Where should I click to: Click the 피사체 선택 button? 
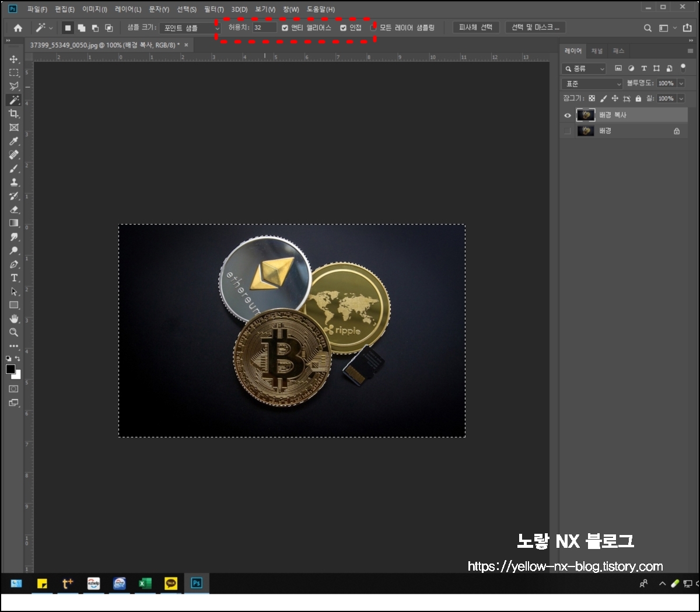point(475,27)
